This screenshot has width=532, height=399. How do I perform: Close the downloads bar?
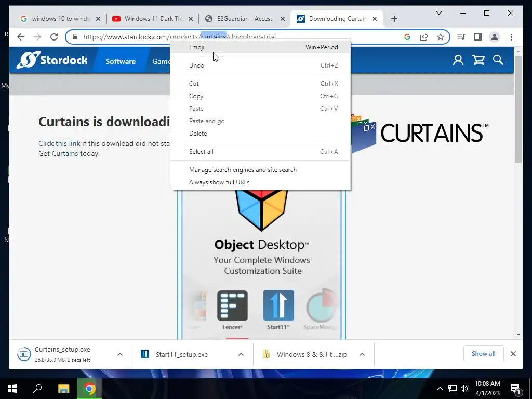coord(513,354)
